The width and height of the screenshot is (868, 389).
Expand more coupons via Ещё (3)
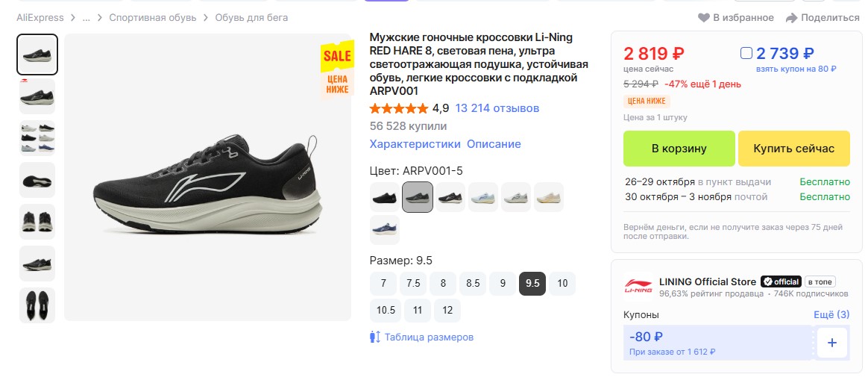tap(831, 315)
